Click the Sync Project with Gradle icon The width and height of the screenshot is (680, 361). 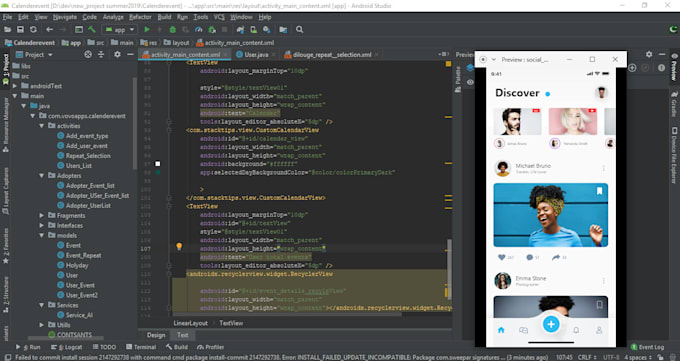point(240,30)
